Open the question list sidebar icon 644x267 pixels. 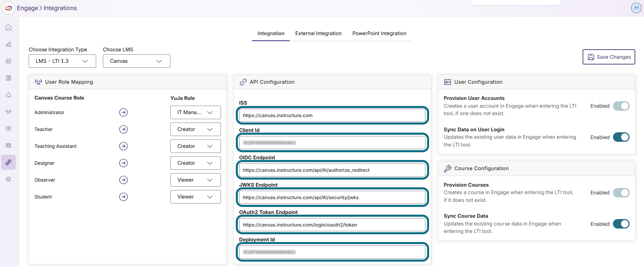pos(8,129)
